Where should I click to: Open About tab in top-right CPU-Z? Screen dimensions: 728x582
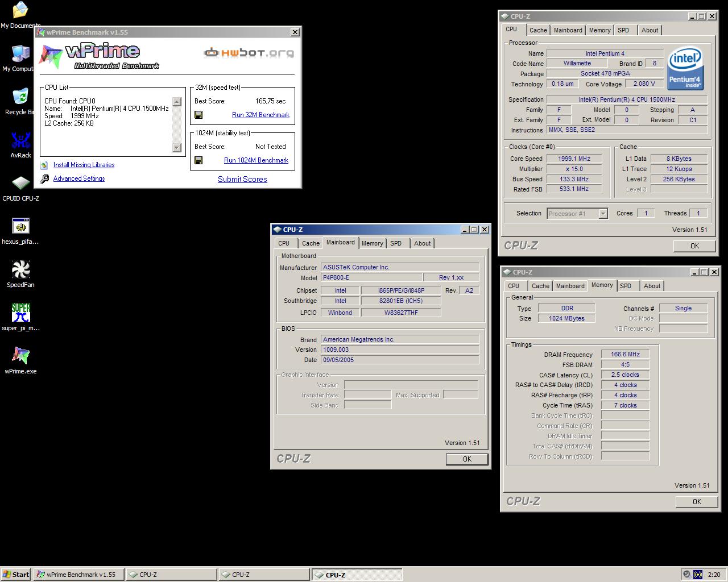tap(650, 30)
